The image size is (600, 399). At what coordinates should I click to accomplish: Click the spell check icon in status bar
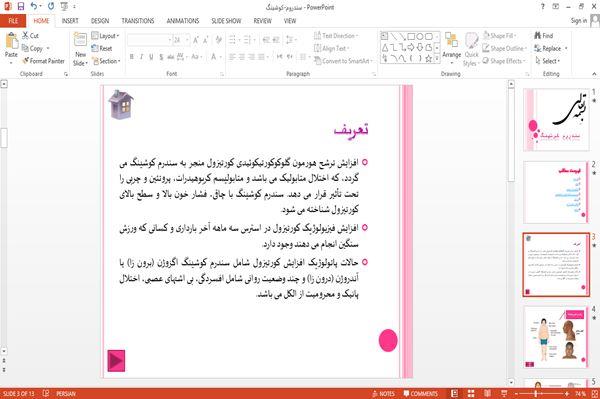tap(46, 393)
